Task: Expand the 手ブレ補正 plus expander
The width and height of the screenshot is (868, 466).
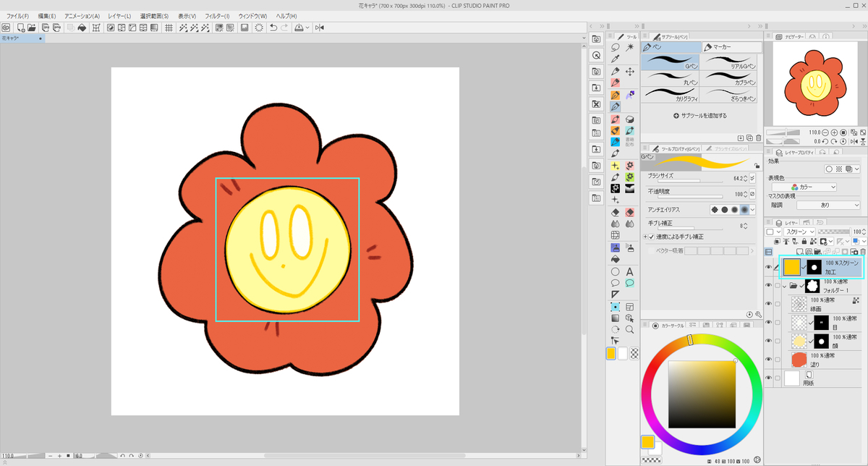Action: click(x=645, y=237)
